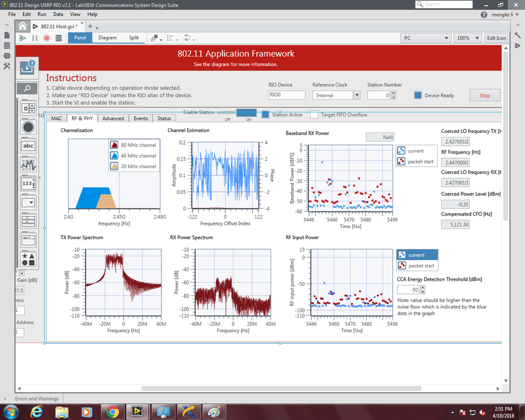Click the RIO Device input field
Screen dimensions: 525x420
[x=287, y=95]
